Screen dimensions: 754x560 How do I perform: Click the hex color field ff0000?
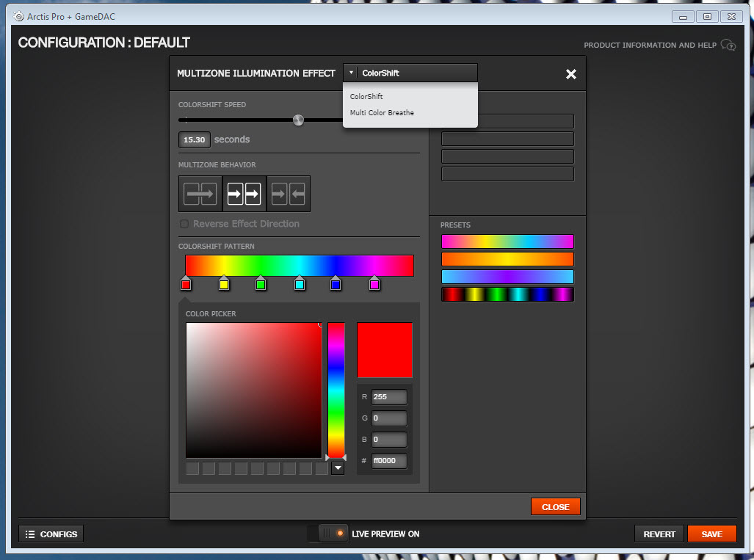(389, 460)
